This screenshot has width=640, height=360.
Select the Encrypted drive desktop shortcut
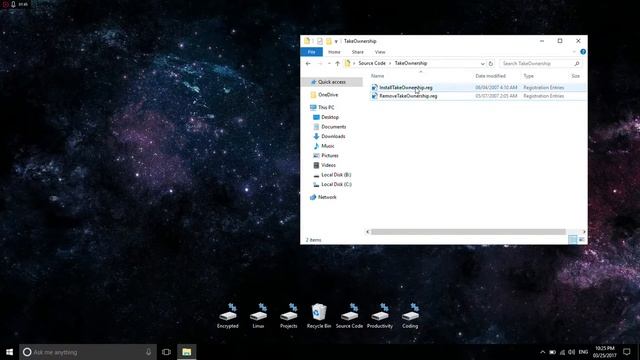click(228, 316)
